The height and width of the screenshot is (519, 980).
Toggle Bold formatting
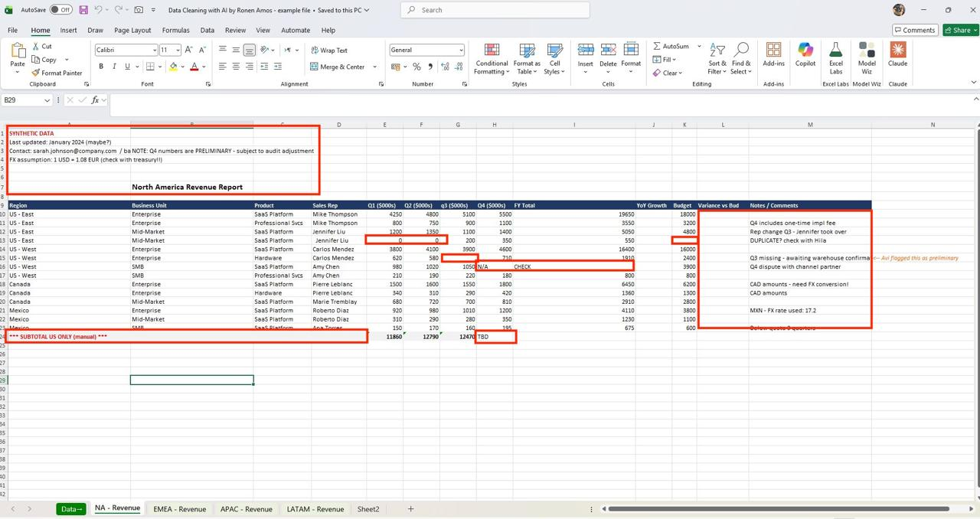[101, 67]
